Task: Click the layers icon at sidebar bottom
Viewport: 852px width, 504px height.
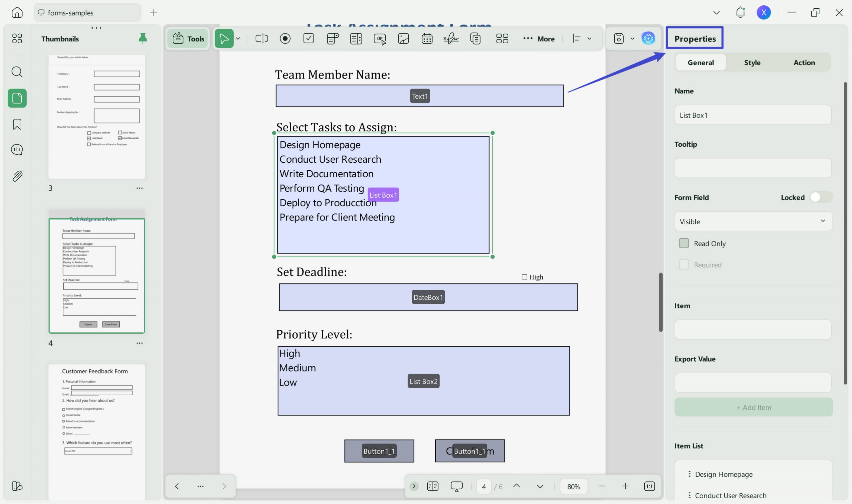Action: [17, 486]
